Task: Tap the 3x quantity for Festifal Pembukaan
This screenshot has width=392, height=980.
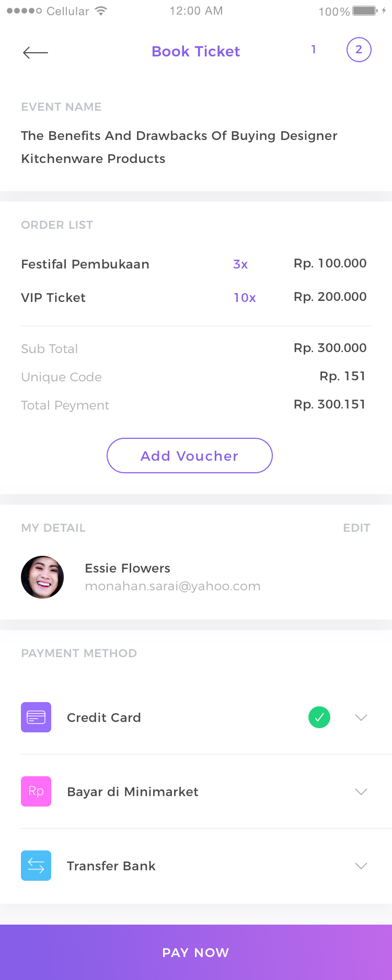Action: point(240,264)
